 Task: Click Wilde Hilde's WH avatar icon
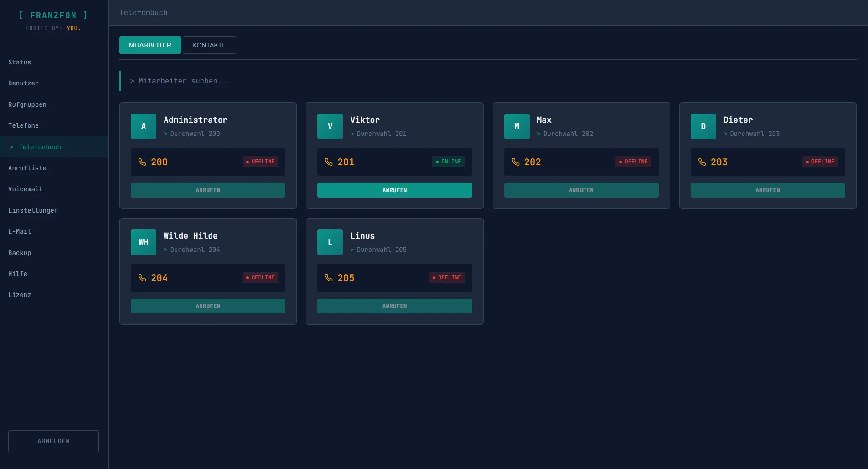[144, 242]
